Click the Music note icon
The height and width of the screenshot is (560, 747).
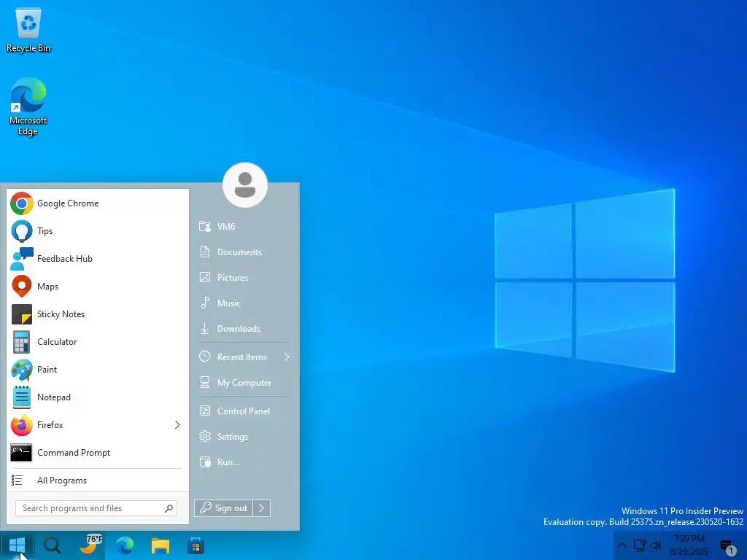coord(205,303)
